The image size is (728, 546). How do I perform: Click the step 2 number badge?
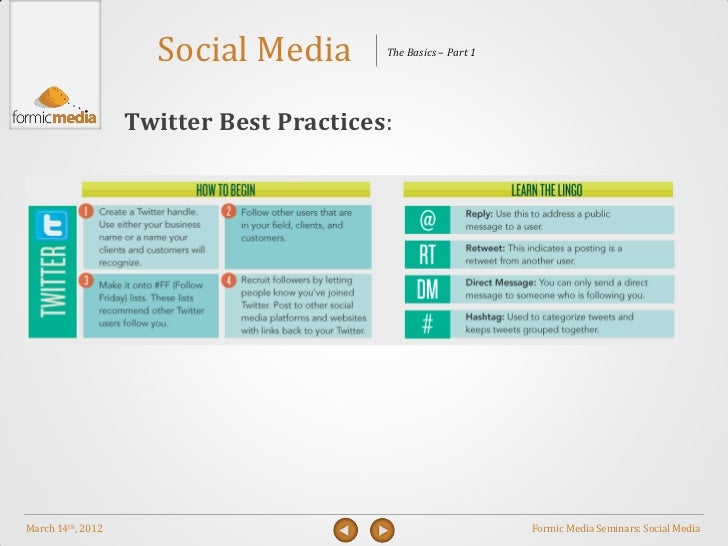(228, 211)
